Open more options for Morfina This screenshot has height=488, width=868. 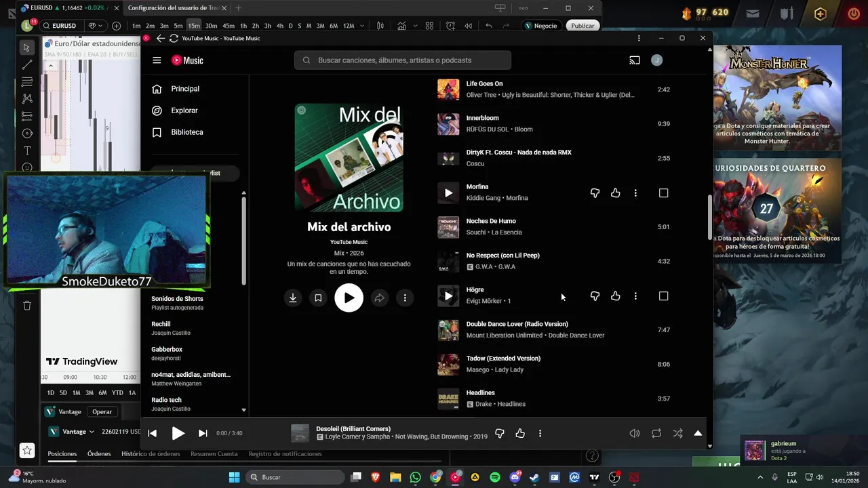(x=635, y=193)
